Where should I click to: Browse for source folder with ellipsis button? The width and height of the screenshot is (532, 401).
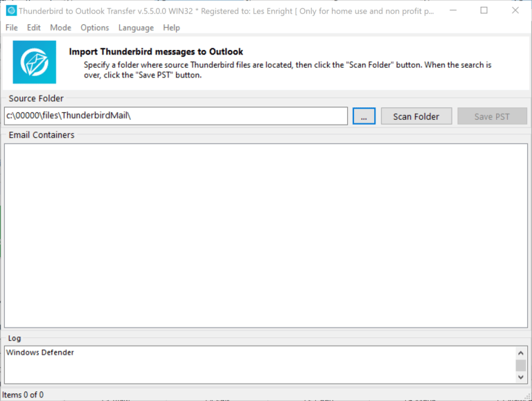pos(364,116)
